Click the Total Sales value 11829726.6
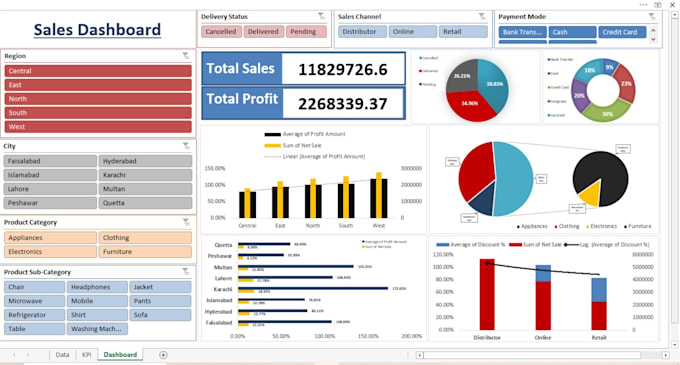Image resolution: width=680 pixels, height=365 pixels. 343,69
